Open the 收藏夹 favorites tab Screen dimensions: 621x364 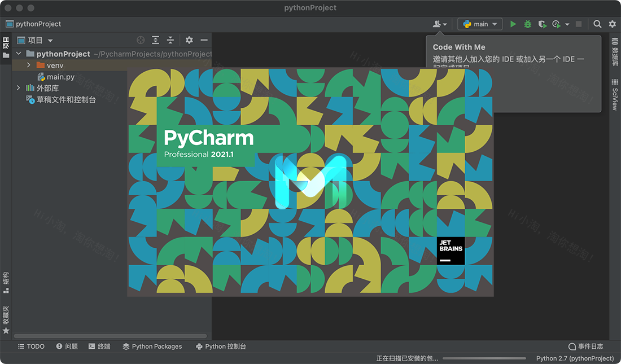pyautogui.click(x=6, y=319)
